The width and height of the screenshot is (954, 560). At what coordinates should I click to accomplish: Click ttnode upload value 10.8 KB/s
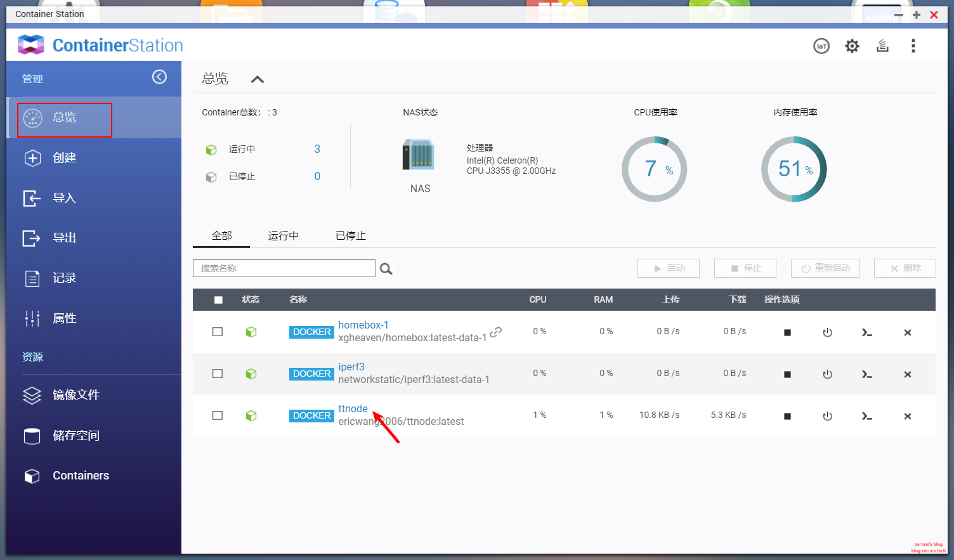point(659,415)
